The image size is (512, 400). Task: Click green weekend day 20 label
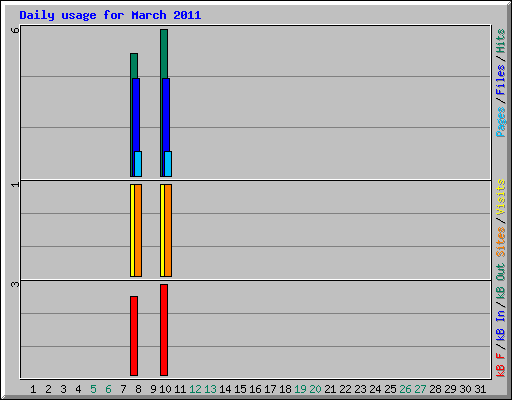point(315,389)
